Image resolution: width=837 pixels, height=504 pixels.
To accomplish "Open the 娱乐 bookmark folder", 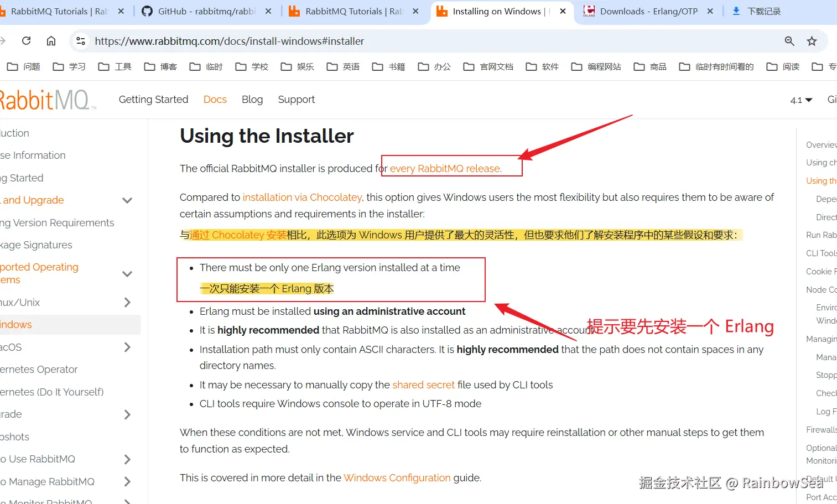I will (297, 67).
